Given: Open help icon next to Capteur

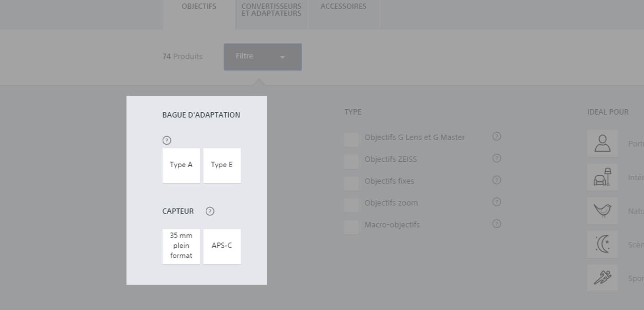Looking at the screenshot, I should click(x=210, y=211).
